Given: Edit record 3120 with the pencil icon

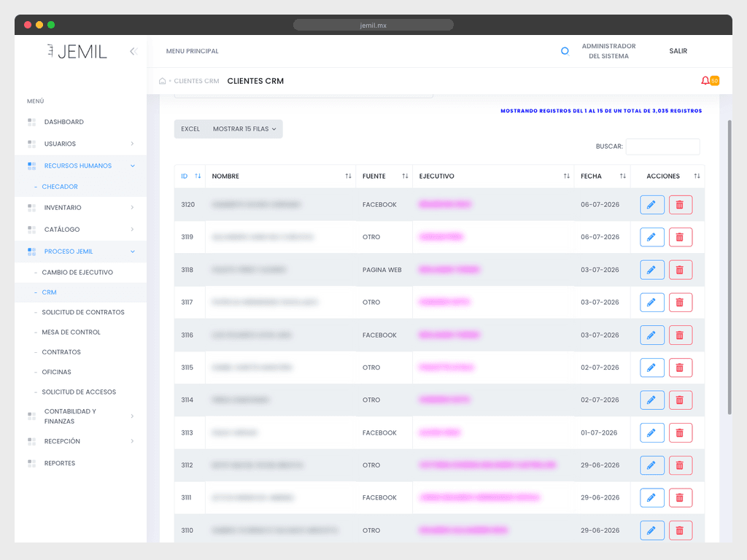Looking at the screenshot, I should click(651, 205).
